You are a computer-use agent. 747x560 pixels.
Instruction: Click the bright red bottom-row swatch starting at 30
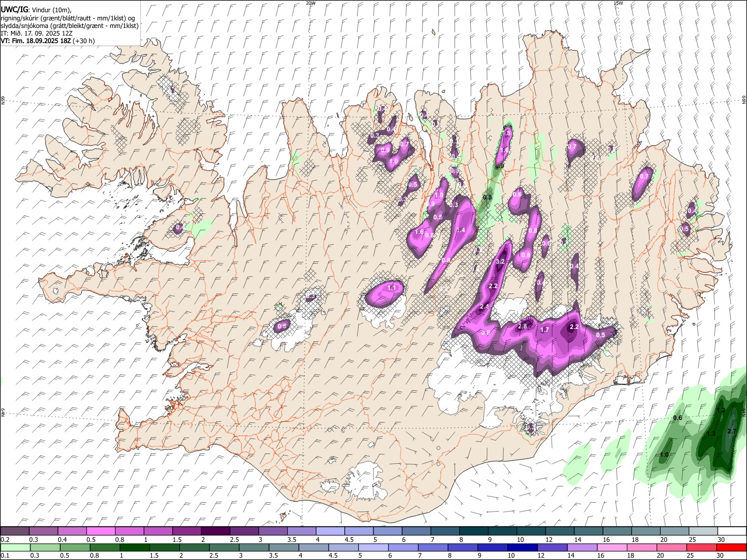731,547
